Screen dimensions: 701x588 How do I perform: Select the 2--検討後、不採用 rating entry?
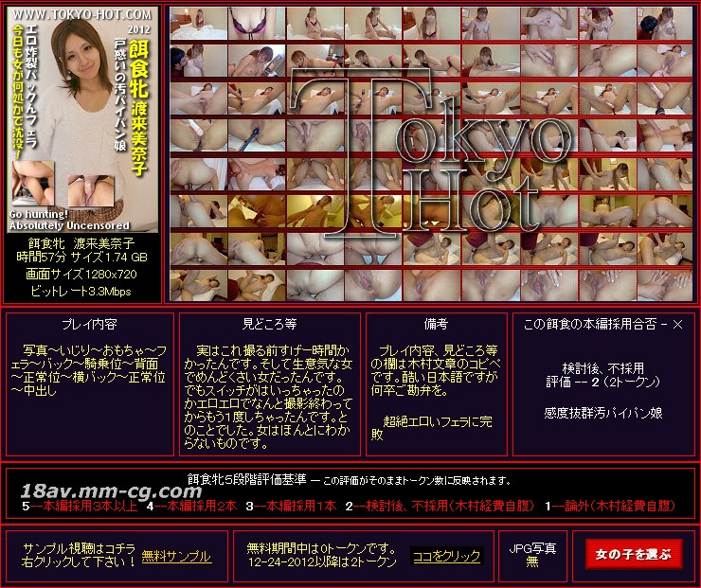[x=440, y=506]
